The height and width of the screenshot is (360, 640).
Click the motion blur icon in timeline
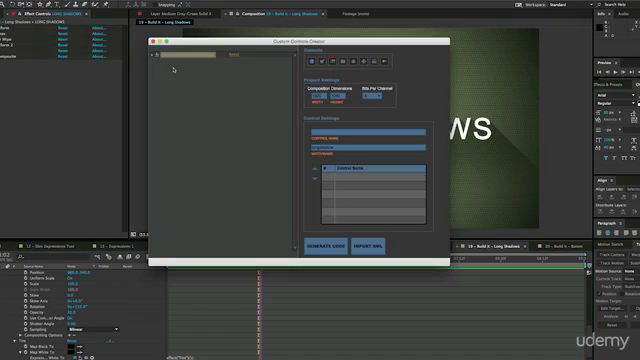pyautogui.click(x=138, y=257)
